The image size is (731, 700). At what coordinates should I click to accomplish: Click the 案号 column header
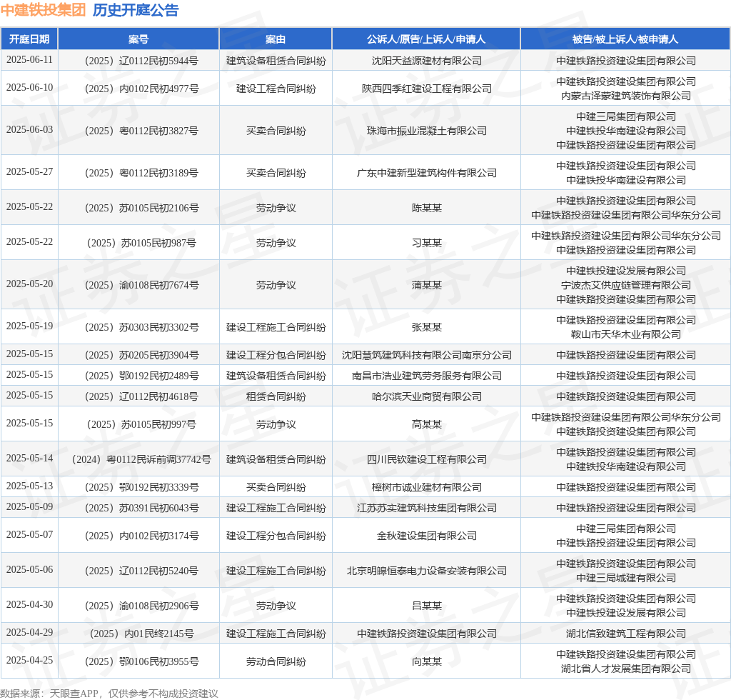point(138,39)
